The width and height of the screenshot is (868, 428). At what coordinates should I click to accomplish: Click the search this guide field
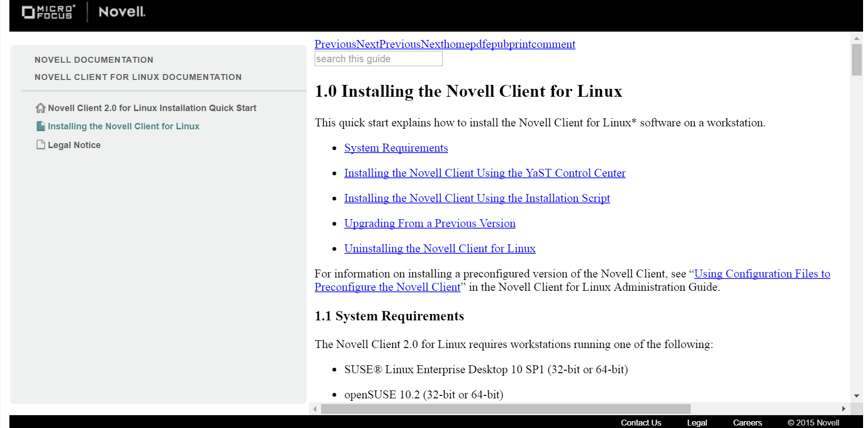378,59
